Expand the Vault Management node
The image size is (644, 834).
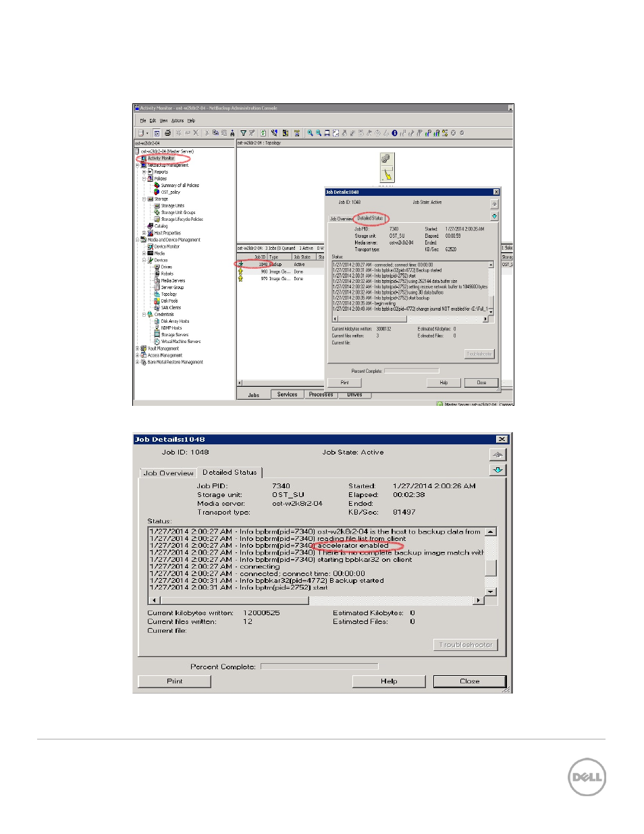coord(137,348)
